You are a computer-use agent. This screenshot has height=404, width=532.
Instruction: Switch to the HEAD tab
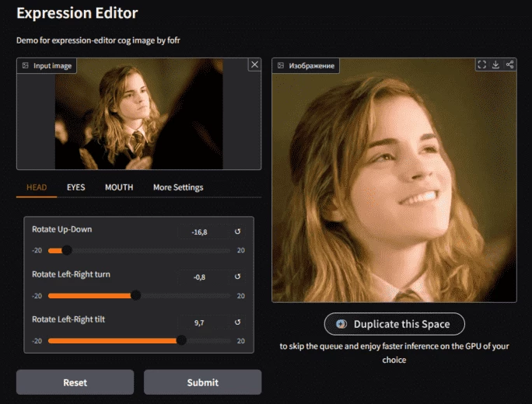pos(37,187)
